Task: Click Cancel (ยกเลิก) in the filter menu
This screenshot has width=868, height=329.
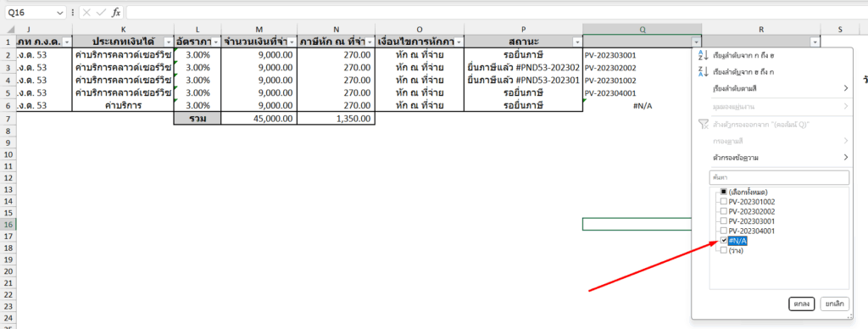Action: pyautogui.click(x=834, y=304)
